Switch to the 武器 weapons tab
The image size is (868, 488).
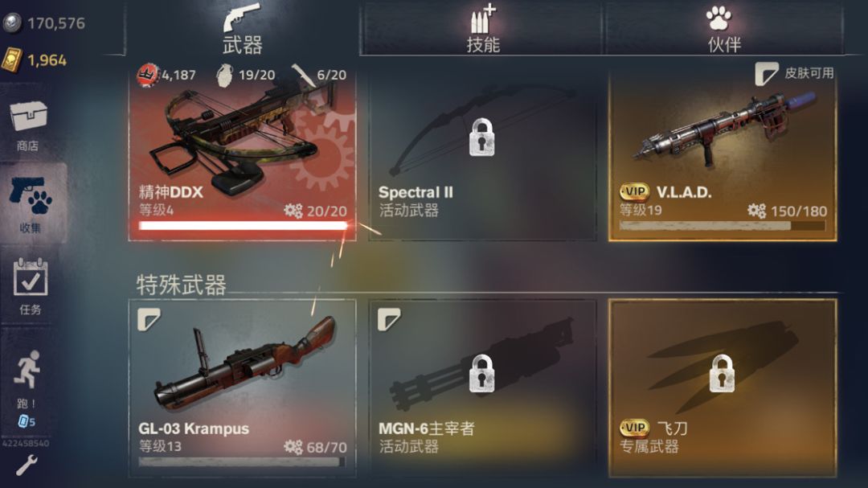[x=243, y=28]
